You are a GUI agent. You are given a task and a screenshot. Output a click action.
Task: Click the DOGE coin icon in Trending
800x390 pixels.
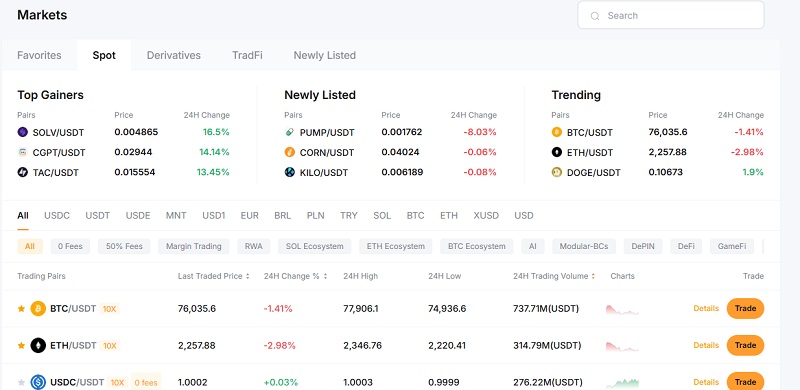557,173
